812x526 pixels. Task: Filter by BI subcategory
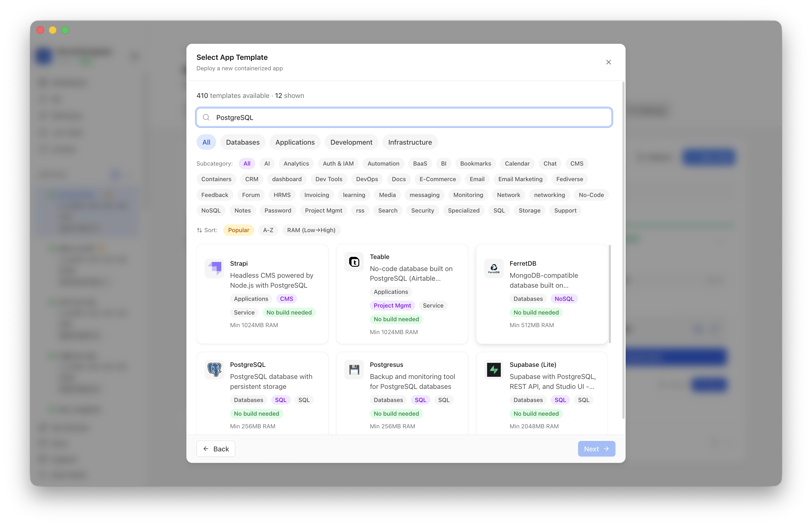point(444,163)
